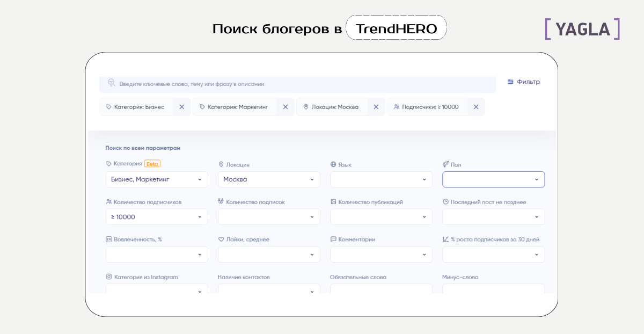Expand the Комментарии dropdown
644x334 pixels.
pyautogui.click(x=381, y=255)
